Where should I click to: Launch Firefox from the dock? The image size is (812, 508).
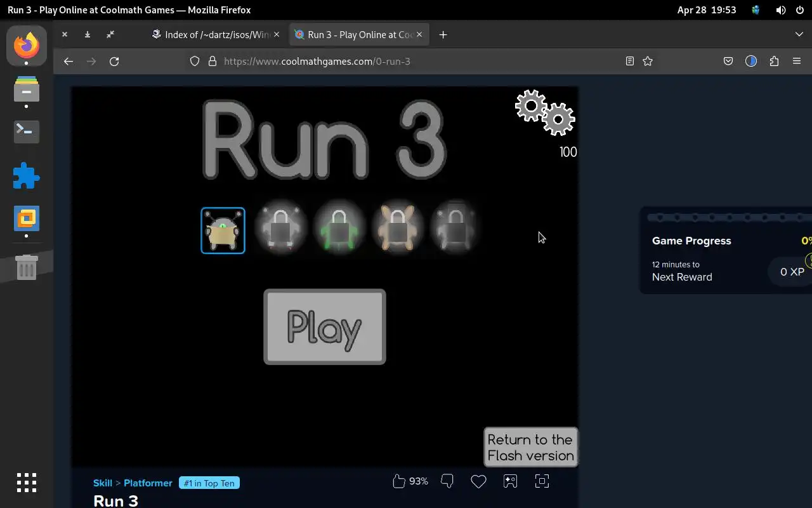tap(27, 46)
